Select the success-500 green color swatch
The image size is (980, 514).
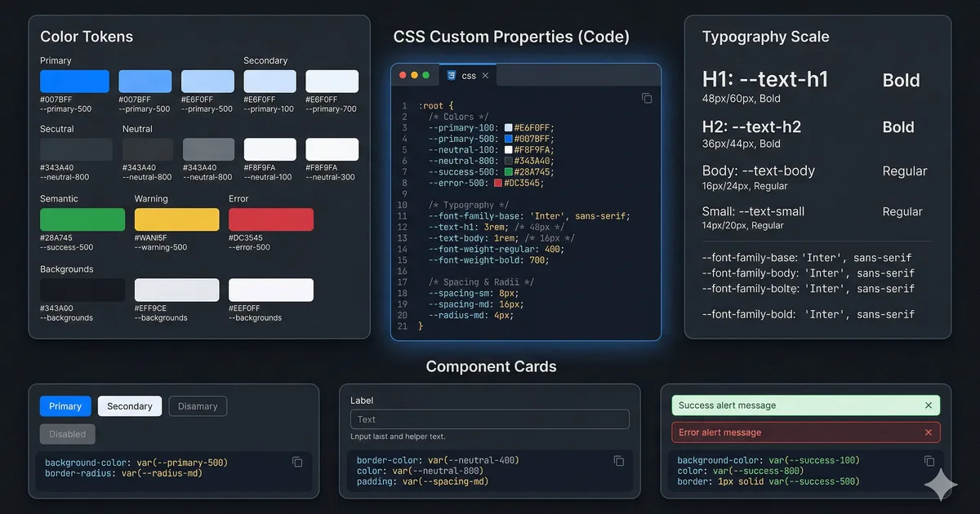coord(82,219)
